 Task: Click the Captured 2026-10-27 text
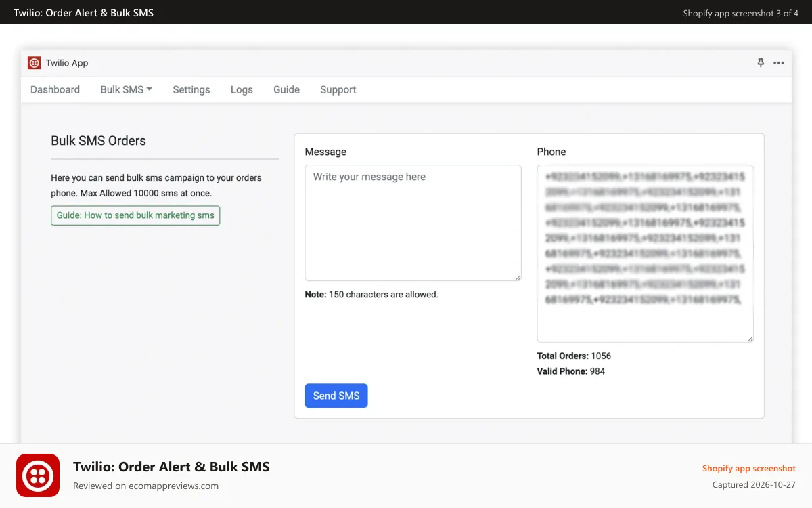click(754, 485)
